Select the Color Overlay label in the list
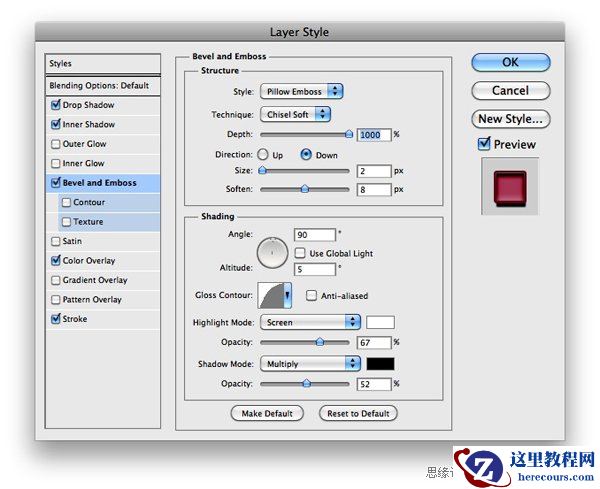This screenshot has width=600, height=489. pyautogui.click(x=89, y=261)
